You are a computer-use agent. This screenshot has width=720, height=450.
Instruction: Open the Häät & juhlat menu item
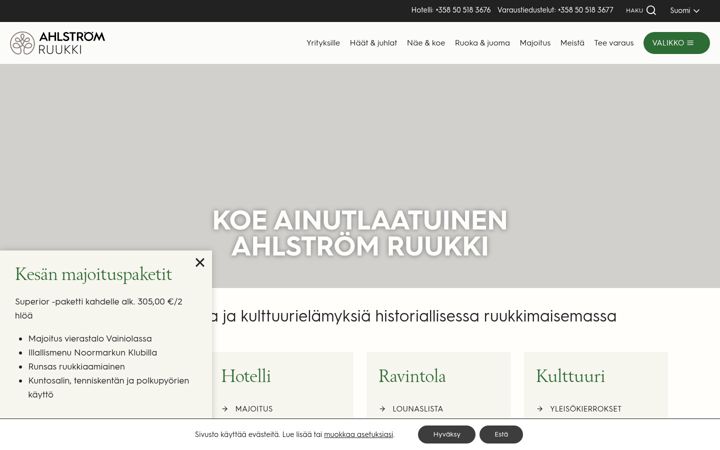click(x=373, y=43)
